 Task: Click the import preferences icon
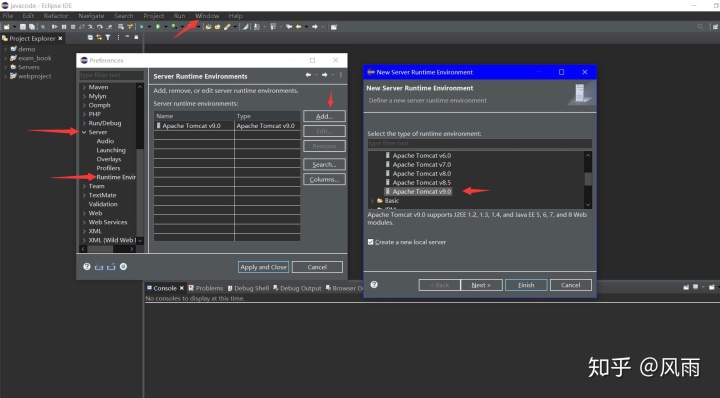point(99,267)
